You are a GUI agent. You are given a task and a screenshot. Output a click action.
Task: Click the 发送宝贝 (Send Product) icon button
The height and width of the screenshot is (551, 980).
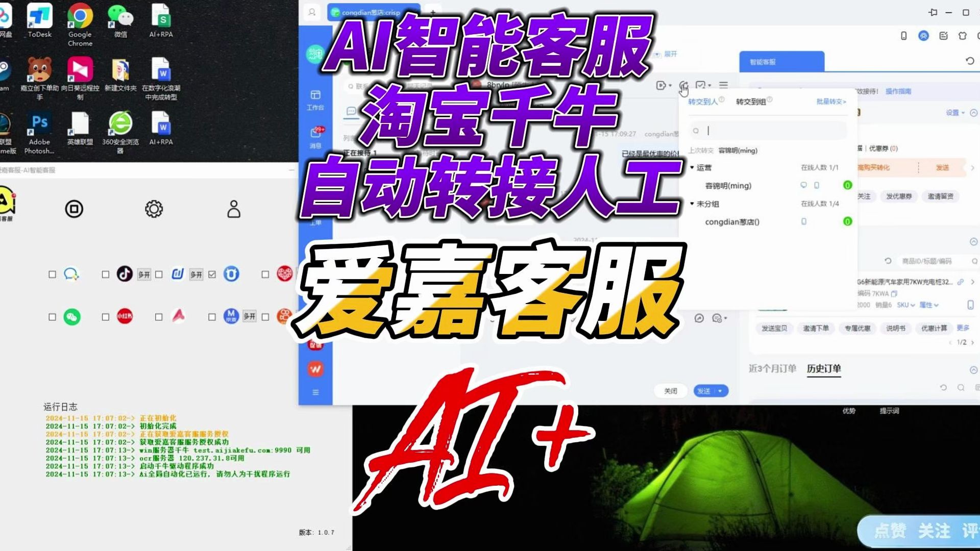point(773,329)
